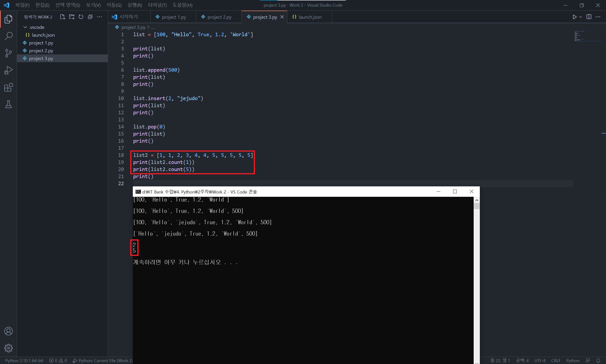Open the Testing flask view

[8, 105]
